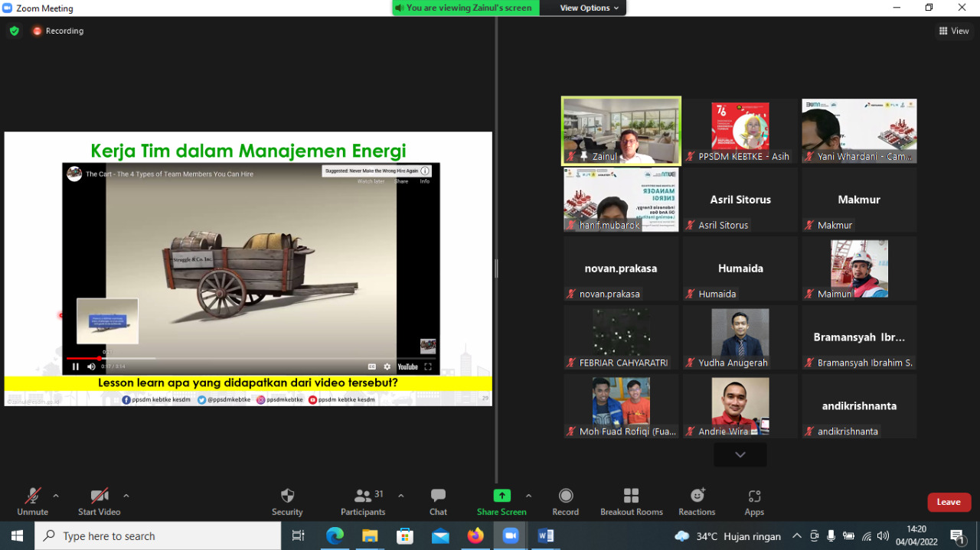This screenshot has height=550, width=980.
Task: Select Zainul's video thumbnail
Action: coord(621,131)
